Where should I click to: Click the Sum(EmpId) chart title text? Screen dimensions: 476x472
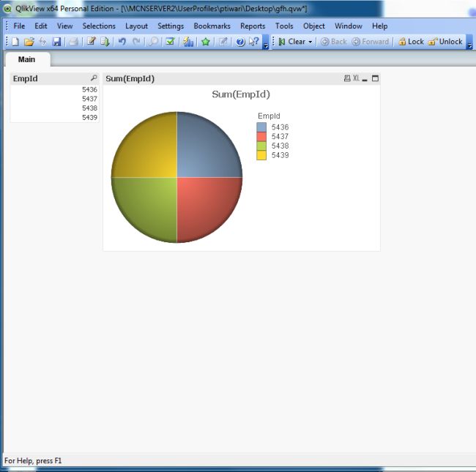[x=241, y=94]
